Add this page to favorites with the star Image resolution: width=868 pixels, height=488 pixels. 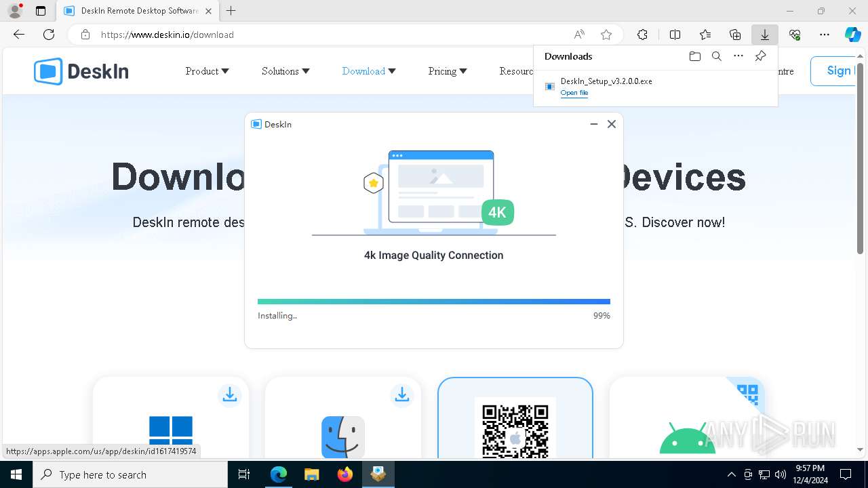pyautogui.click(x=606, y=35)
